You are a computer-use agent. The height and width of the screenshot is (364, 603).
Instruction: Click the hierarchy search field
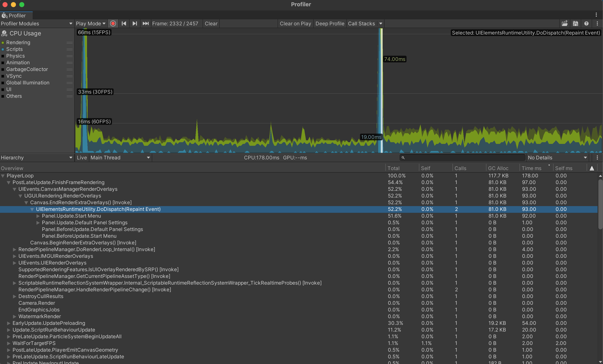(463, 158)
